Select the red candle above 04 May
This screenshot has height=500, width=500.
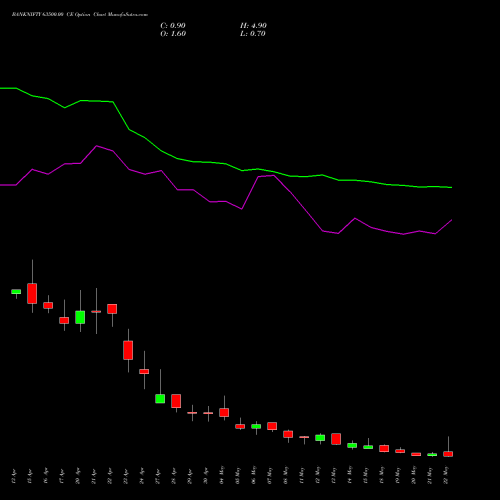[224, 412]
